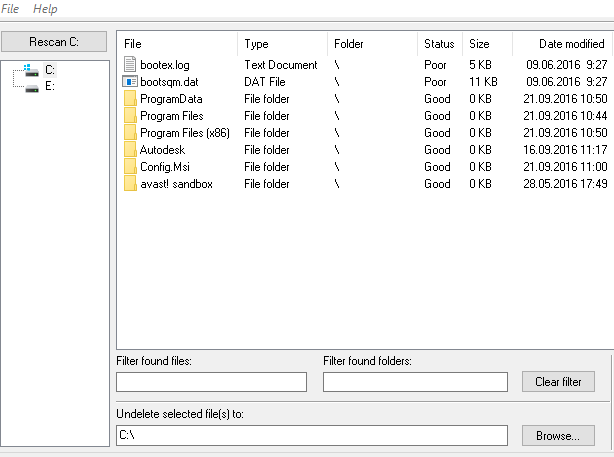This screenshot has height=457, width=614.
Task: Select the bootsqm.dat file name
Action: [x=169, y=82]
